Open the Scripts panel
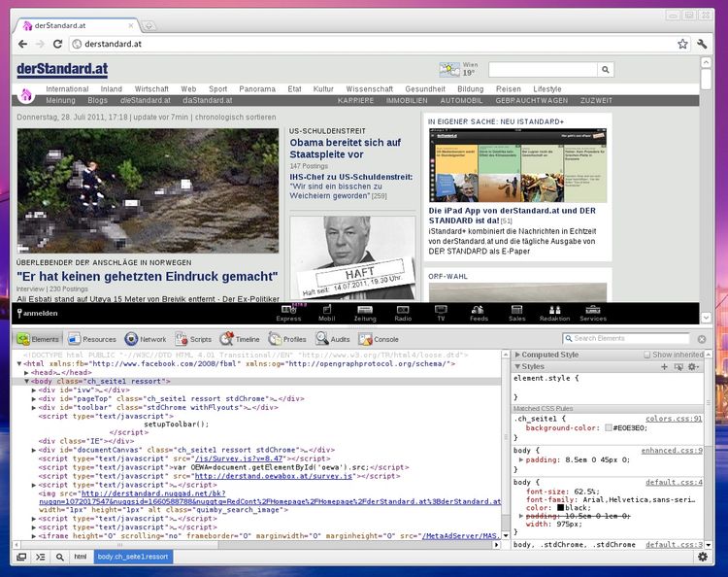This screenshot has height=577, width=728. pos(193,339)
